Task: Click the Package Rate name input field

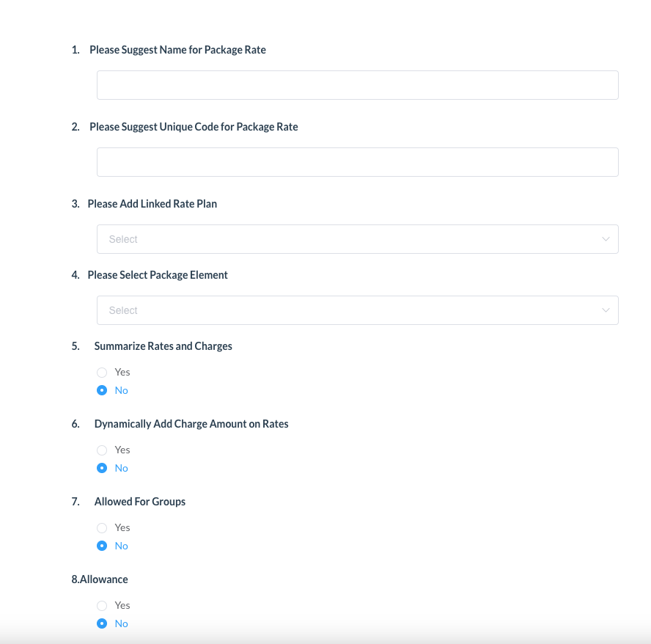Action: [x=357, y=85]
